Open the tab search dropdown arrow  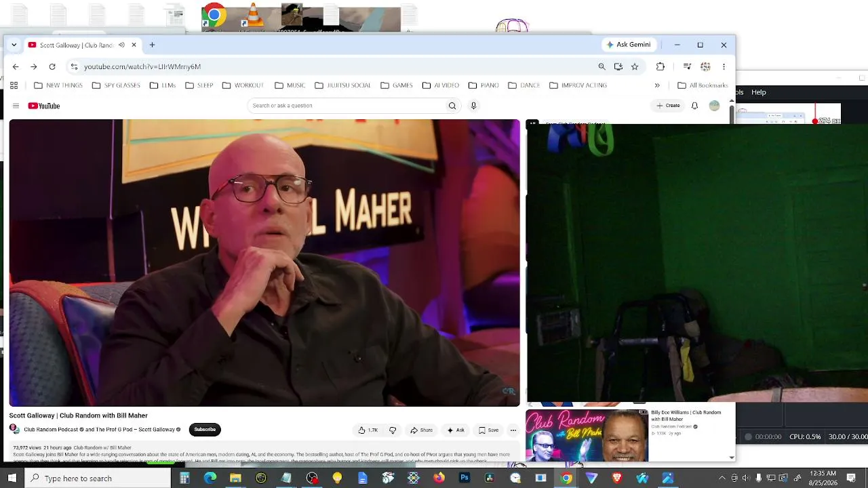coord(14,45)
